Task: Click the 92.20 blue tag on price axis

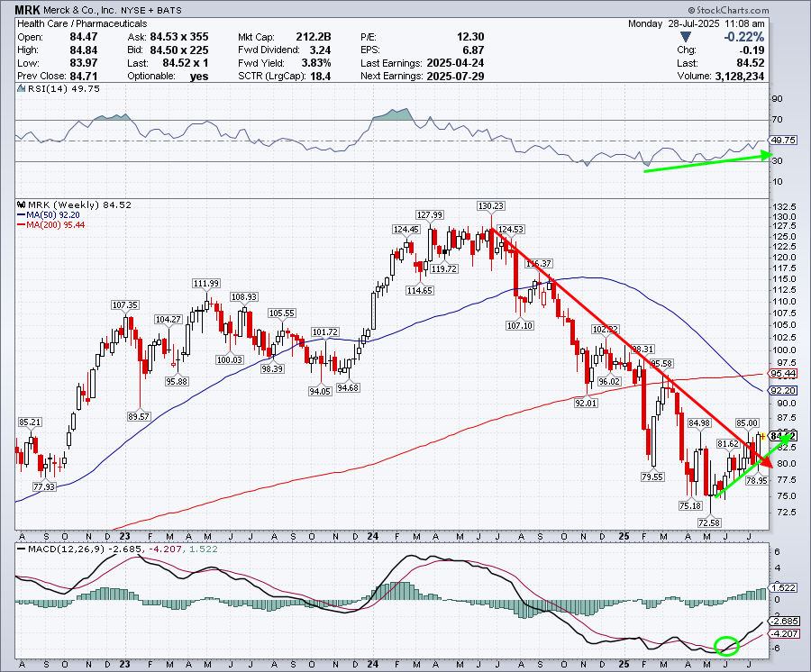Action: click(x=783, y=391)
